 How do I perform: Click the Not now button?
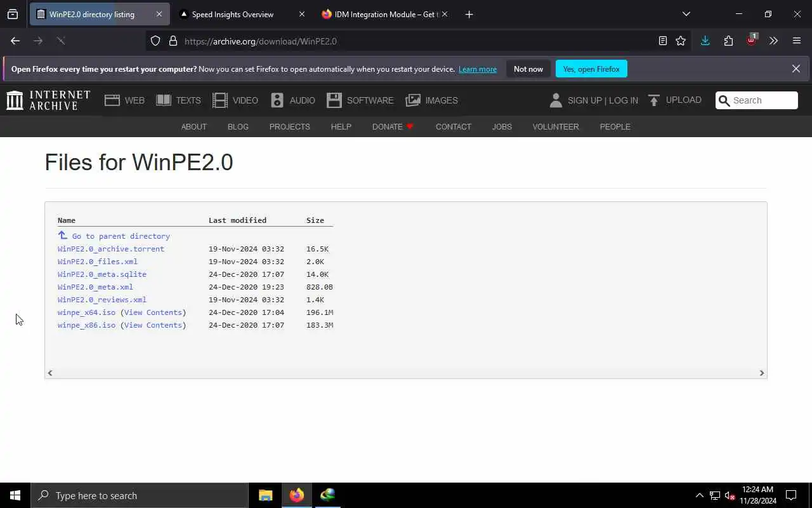click(x=528, y=69)
